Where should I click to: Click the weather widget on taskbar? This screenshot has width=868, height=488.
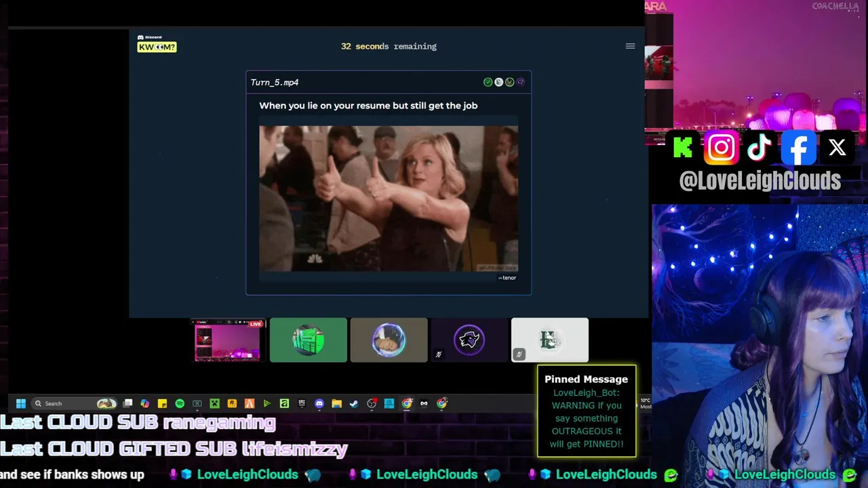click(x=645, y=403)
